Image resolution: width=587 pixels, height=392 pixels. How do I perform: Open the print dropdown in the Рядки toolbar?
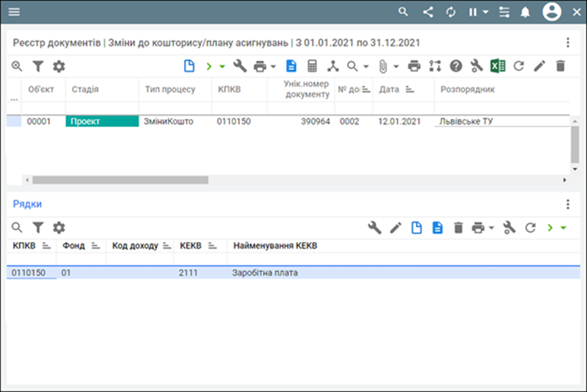click(491, 228)
